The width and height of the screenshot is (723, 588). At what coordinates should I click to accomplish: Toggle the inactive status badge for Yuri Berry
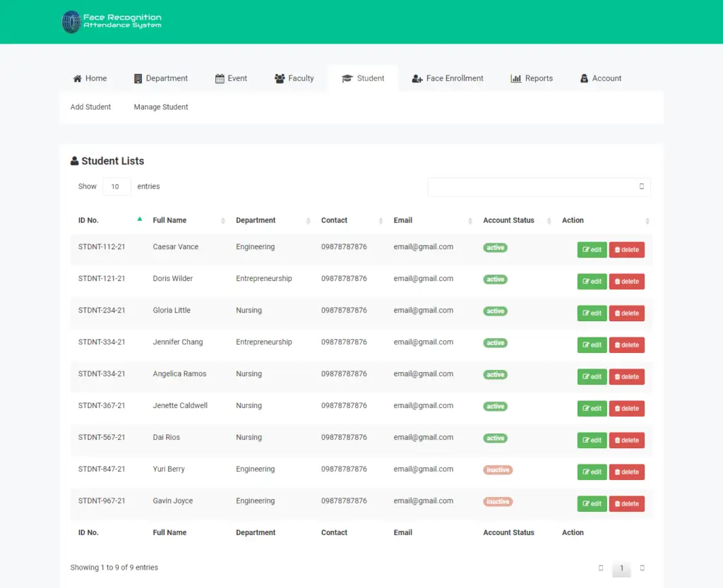click(x=498, y=469)
